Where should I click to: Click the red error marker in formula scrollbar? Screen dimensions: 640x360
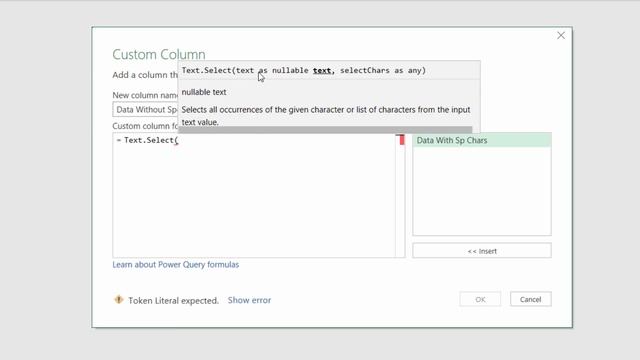tap(402, 140)
